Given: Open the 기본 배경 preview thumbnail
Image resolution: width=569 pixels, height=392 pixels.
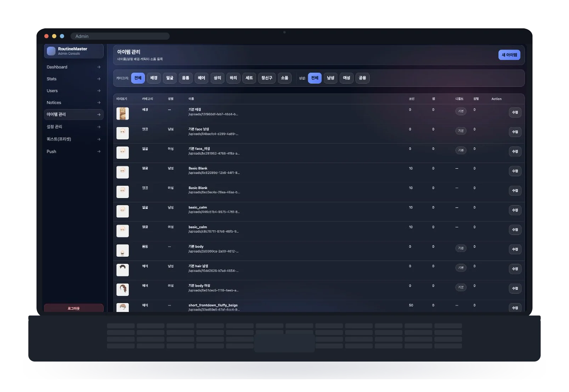Looking at the screenshot, I should coord(123,114).
